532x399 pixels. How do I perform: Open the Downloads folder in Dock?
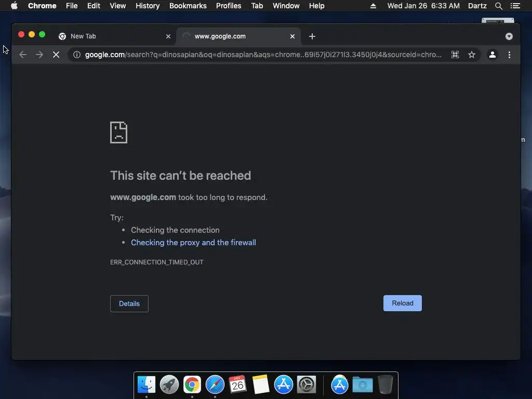point(362,384)
